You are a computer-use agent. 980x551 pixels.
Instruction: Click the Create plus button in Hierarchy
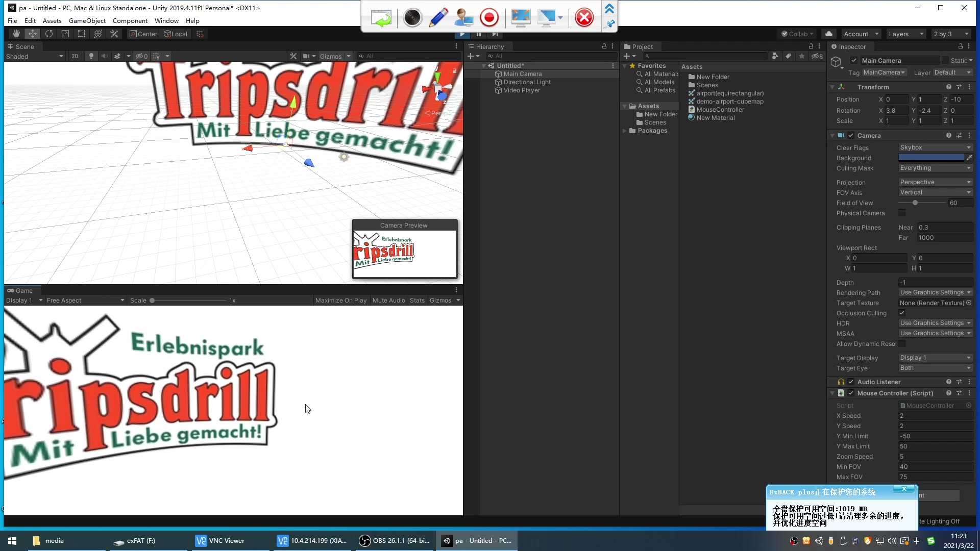[x=471, y=56]
